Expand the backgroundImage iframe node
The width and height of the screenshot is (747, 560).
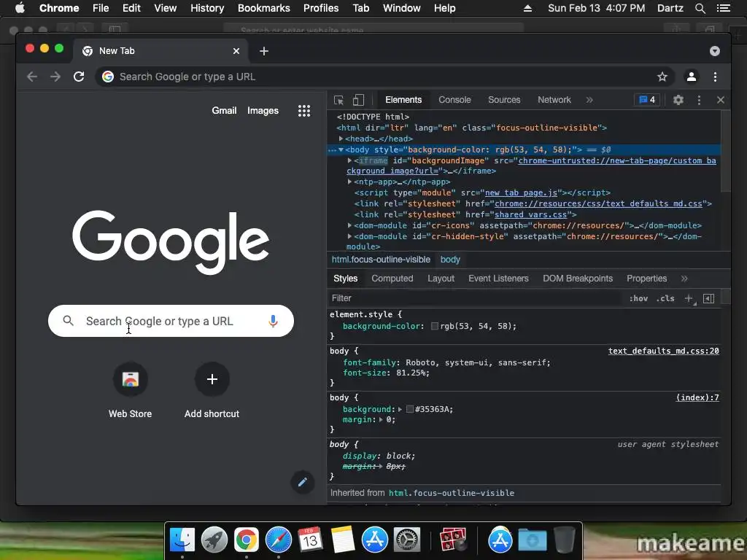(349, 161)
